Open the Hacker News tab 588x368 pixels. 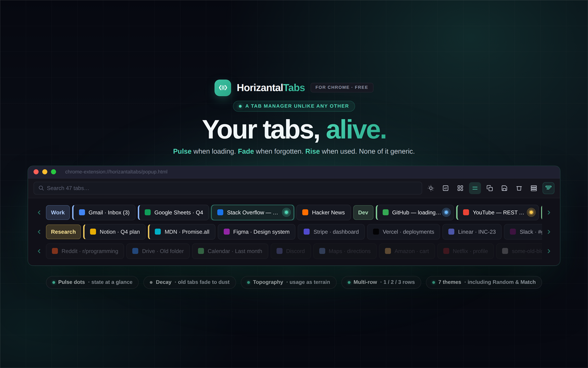[x=323, y=213]
